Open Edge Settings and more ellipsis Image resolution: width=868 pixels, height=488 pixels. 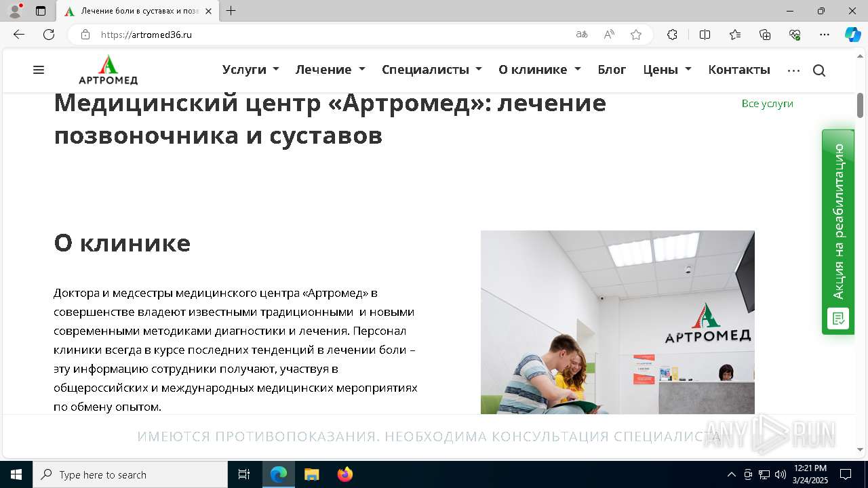click(x=825, y=35)
